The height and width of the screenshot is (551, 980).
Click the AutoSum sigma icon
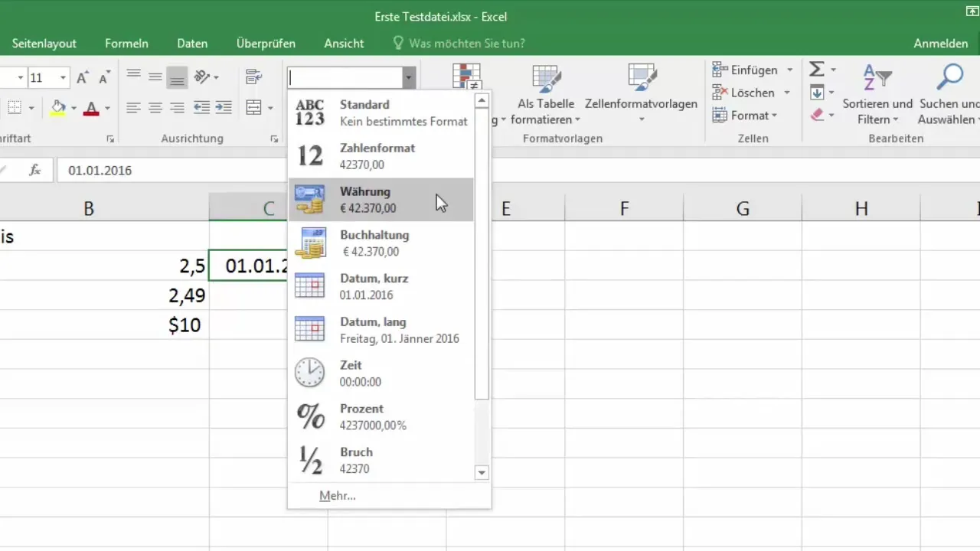817,70
